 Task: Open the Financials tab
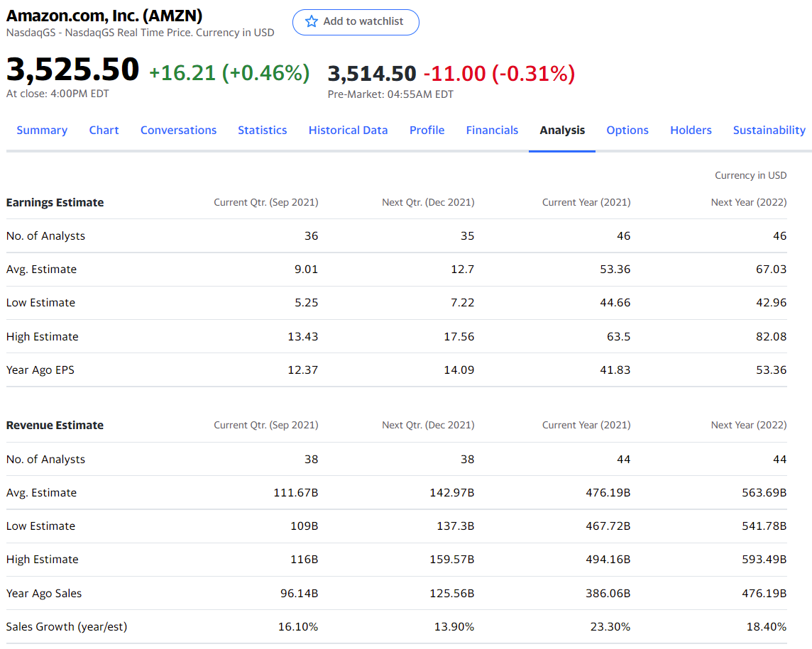[x=492, y=130]
